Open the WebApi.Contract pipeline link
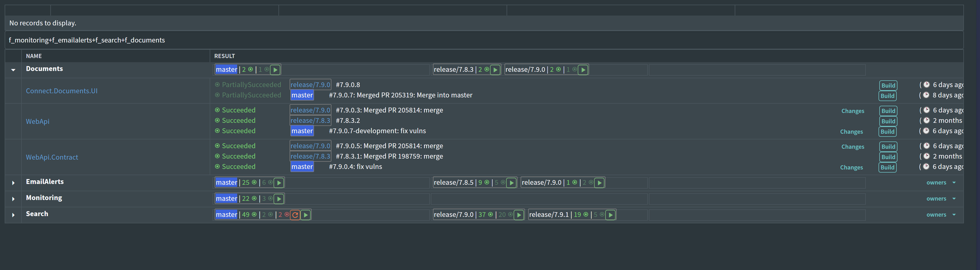Viewport: 980px width, 270px height. [52, 157]
